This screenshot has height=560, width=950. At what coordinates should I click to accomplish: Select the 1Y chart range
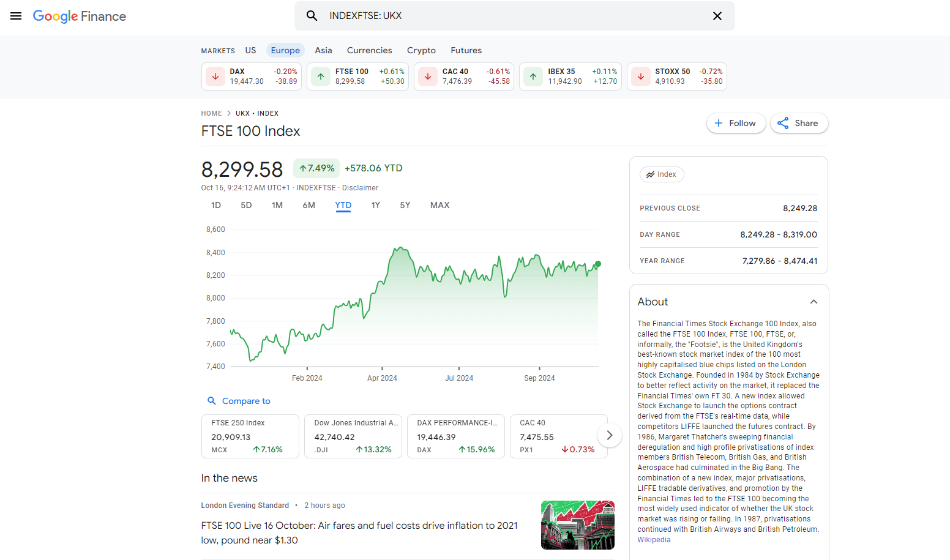click(376, 205)
